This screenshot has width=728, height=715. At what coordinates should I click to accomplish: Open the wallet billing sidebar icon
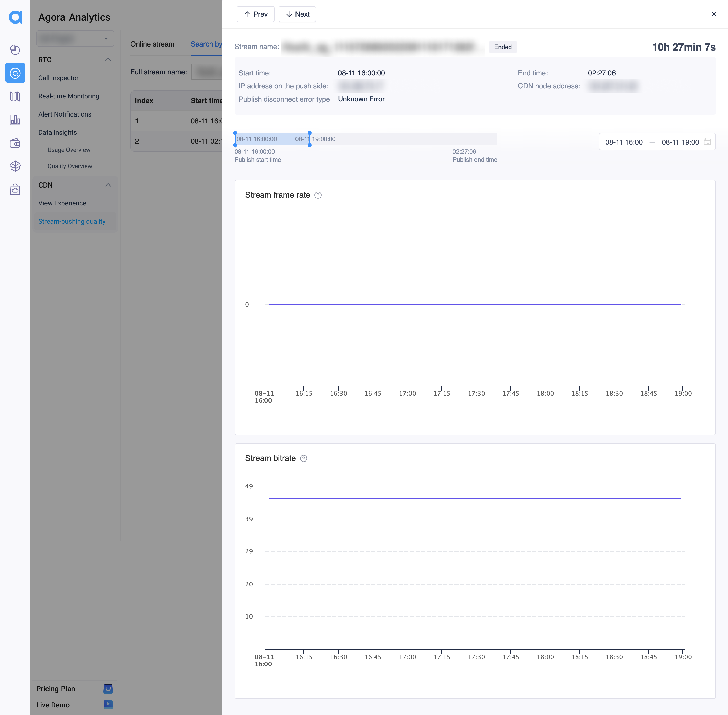click(15, 143)
